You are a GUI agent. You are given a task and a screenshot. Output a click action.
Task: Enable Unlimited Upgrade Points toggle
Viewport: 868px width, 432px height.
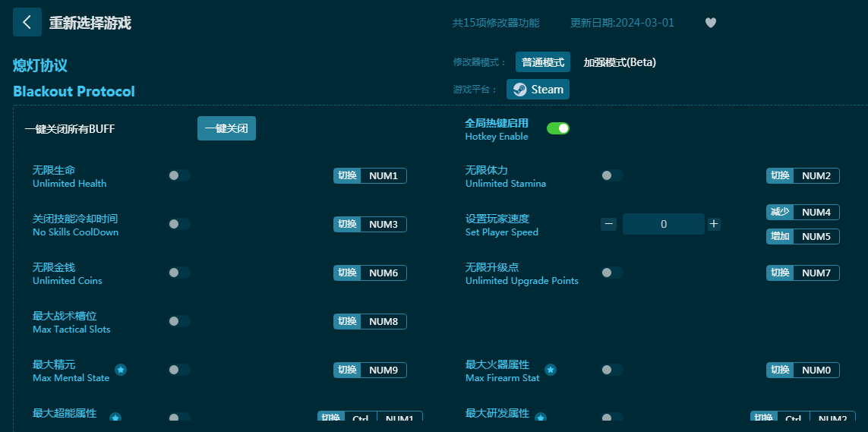coord(612,273)
